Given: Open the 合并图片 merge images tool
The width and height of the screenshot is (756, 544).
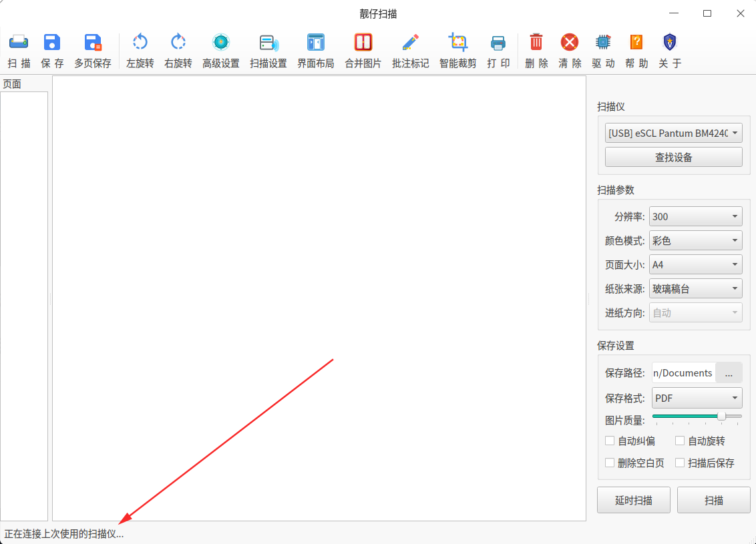Looking at the screenshot, I should 363,43.
